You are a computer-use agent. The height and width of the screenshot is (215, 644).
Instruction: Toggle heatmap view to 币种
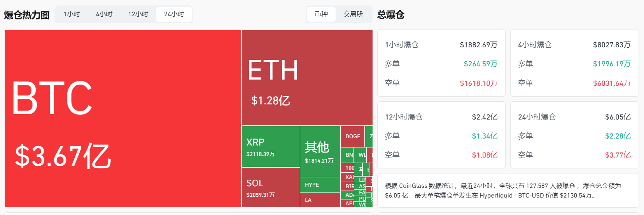coord(321,14)
